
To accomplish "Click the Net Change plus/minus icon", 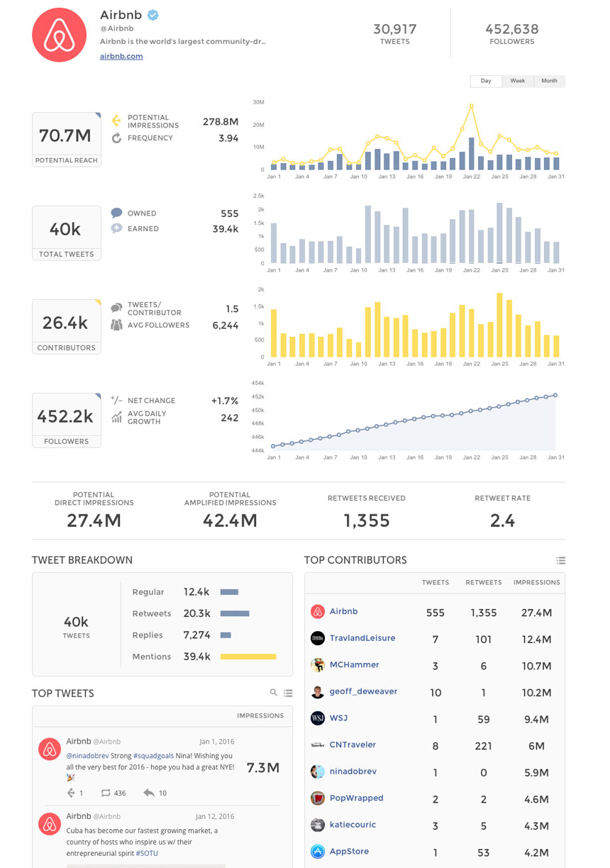I will [x=117, y=400].
